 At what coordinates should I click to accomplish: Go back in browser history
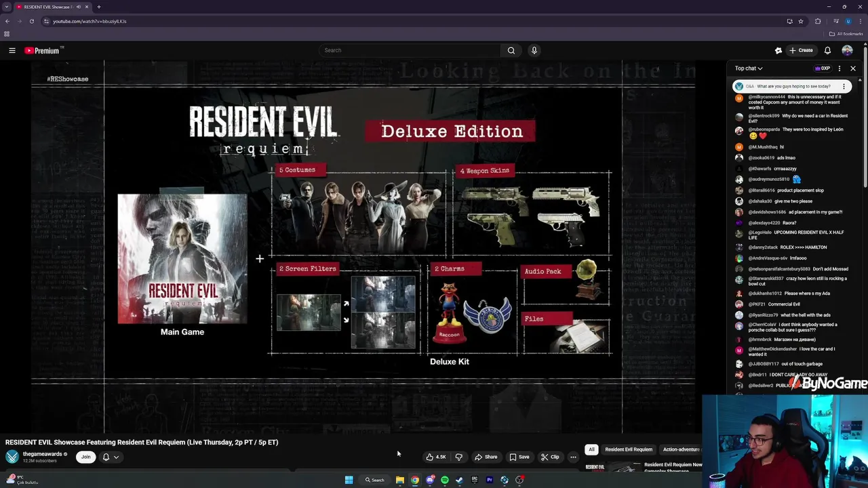(7, 21)
